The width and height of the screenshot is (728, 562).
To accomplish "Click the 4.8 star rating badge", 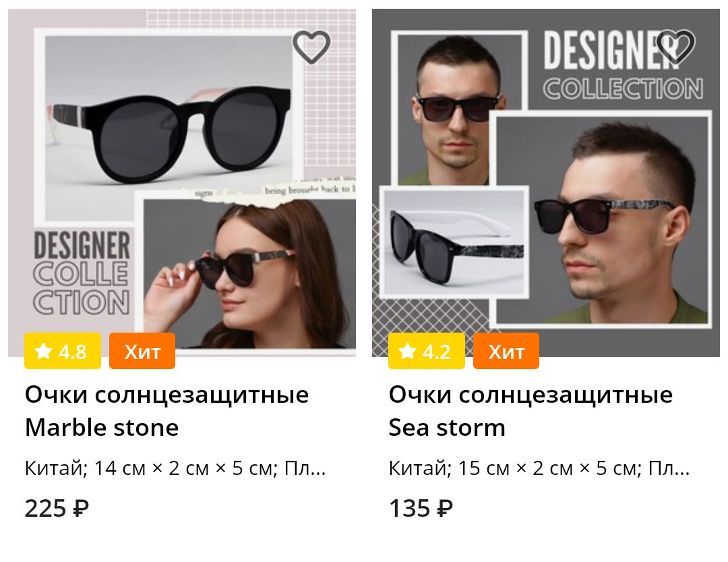I will click(x=63, y=351).
